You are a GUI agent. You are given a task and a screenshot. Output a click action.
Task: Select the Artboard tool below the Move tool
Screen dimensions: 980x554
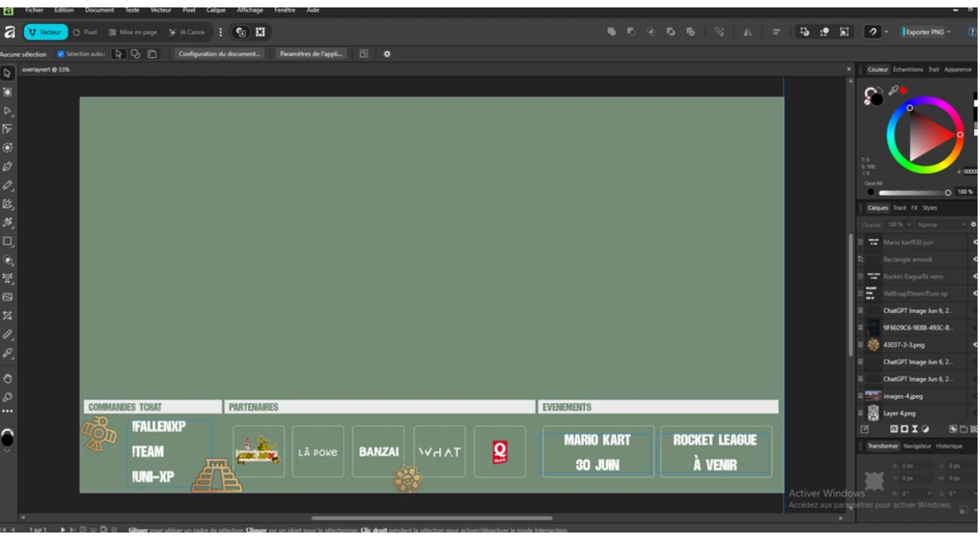click(7, 92)
